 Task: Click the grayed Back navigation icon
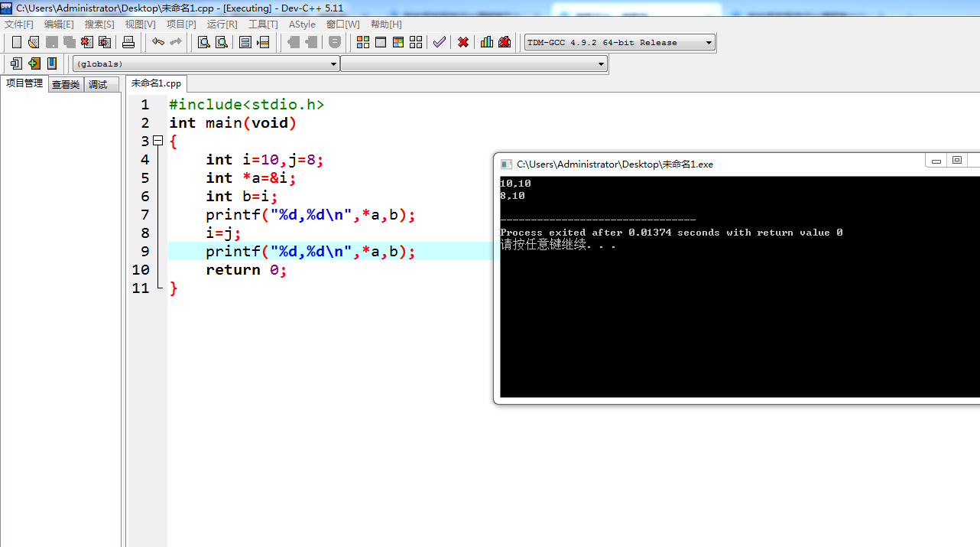[x=294, y=42]
